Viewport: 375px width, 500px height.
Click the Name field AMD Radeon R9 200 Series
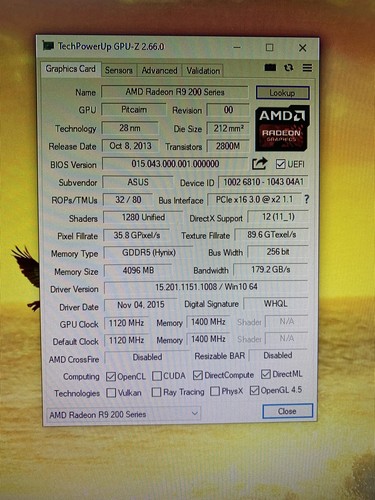tap(175, 92)
